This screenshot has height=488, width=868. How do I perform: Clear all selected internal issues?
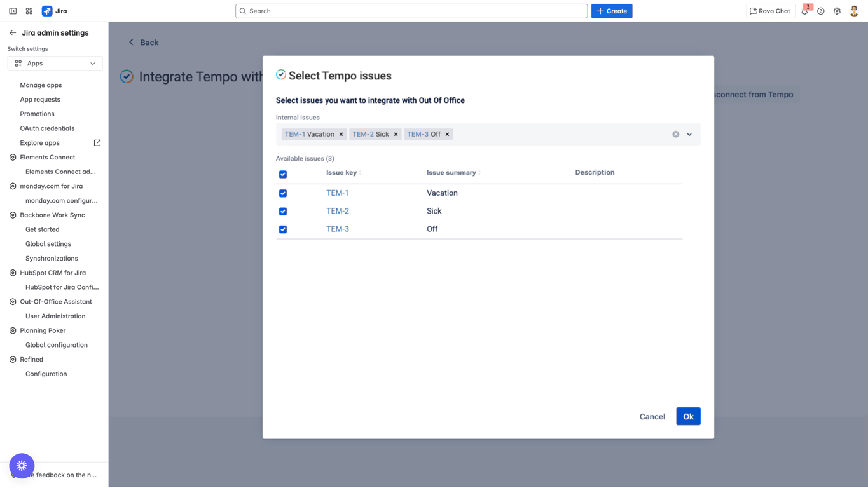[x=675, y=134]
